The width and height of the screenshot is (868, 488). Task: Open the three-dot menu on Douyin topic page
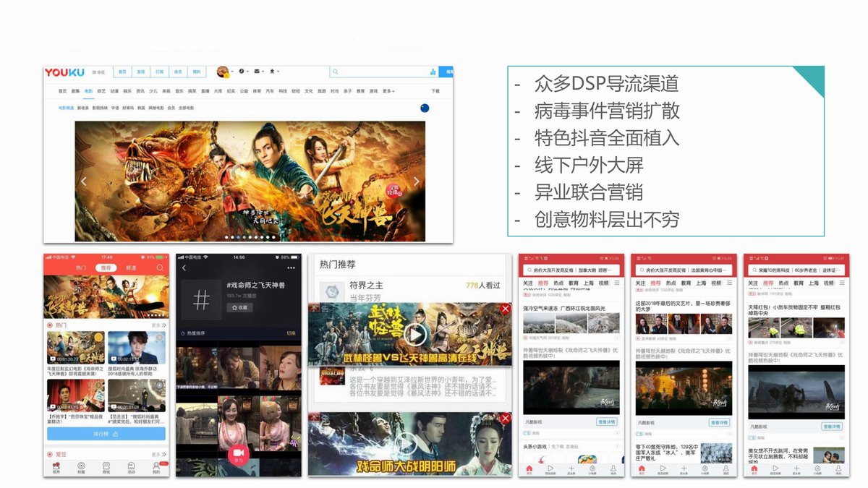[293, 267]
